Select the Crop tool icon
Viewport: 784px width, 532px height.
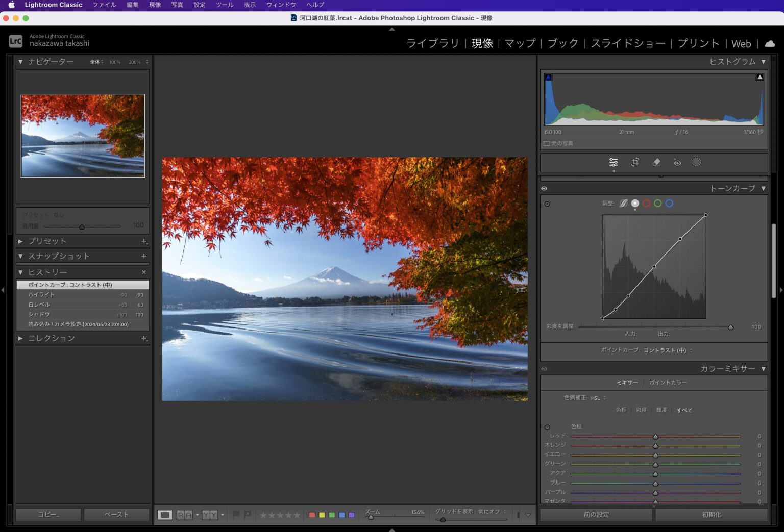click(635, 162)
